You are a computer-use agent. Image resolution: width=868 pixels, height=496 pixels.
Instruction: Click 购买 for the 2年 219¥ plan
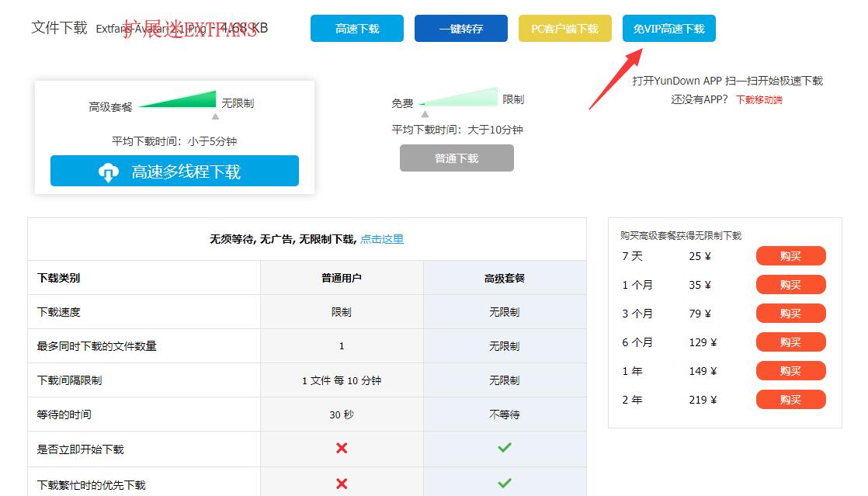pyautogui.click(x=790, y=399)
